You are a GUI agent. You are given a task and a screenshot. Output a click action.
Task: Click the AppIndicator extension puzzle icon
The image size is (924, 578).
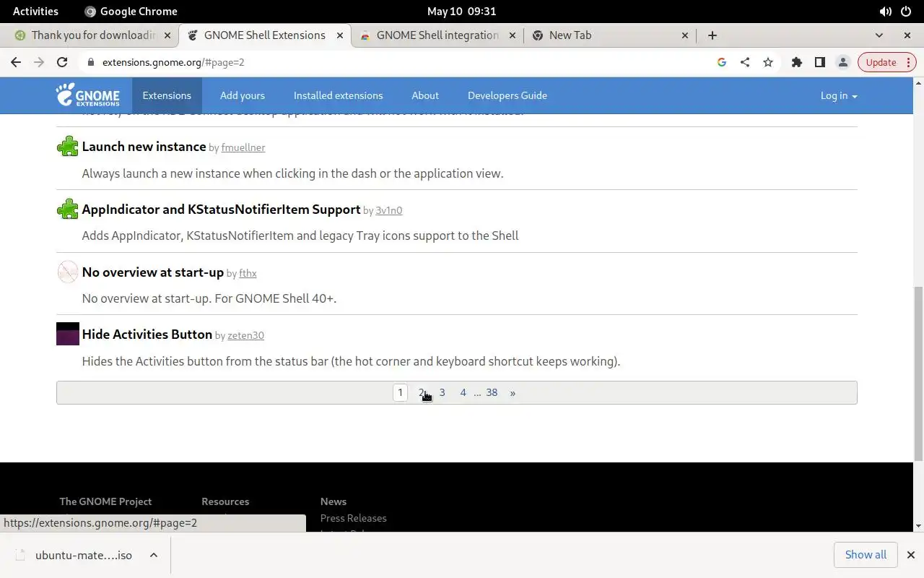click(68, 210)
